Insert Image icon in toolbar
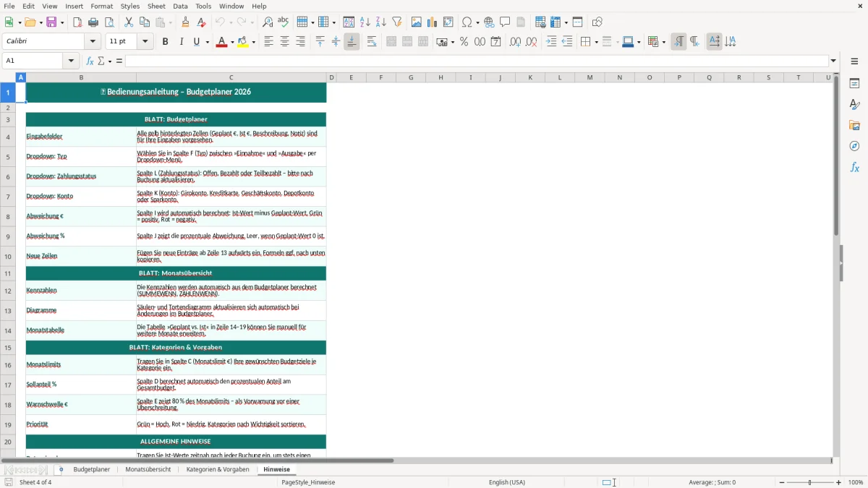 417,22
